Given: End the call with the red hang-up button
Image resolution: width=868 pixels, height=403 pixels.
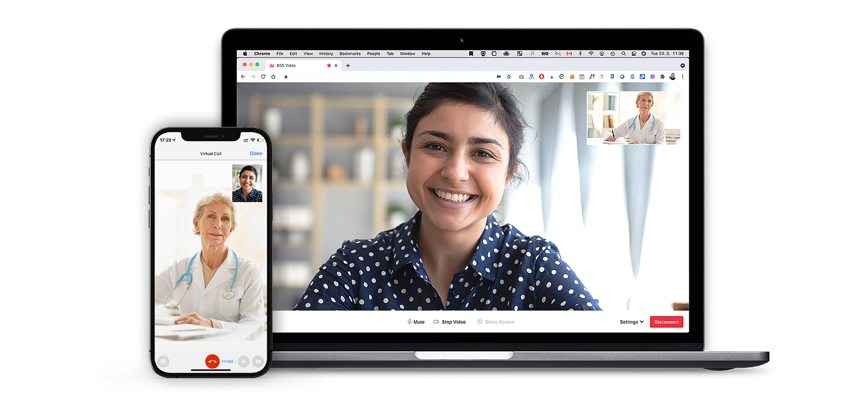Looking at the screenshot, I should coord(212,362).
